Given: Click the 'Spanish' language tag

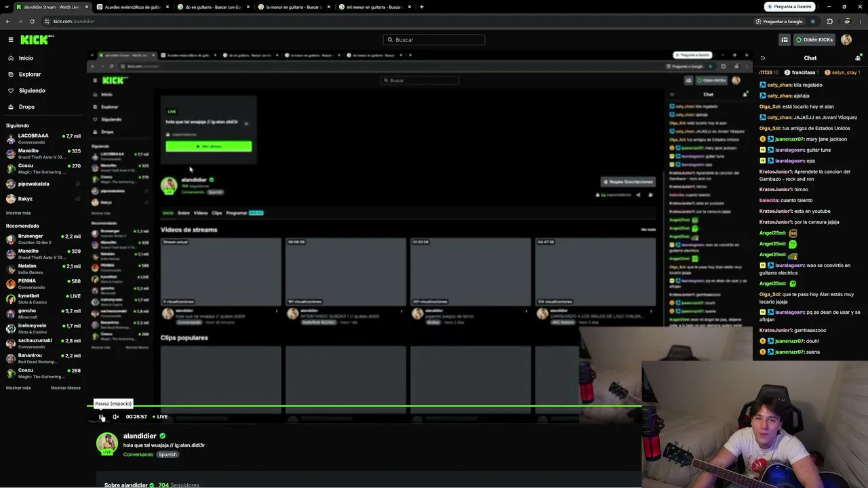Looking at the screenshot, I should 167,455.
